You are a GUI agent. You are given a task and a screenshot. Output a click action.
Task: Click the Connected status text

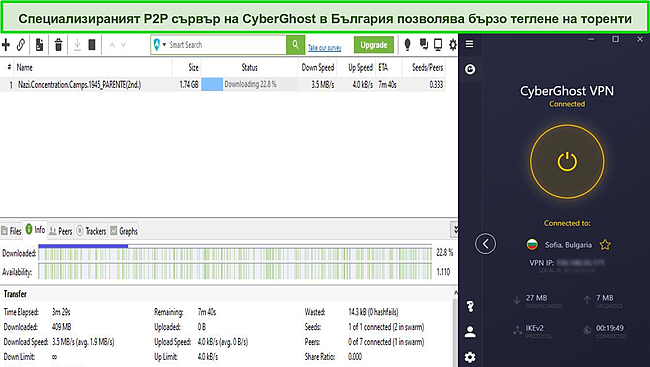coord(567,104)
